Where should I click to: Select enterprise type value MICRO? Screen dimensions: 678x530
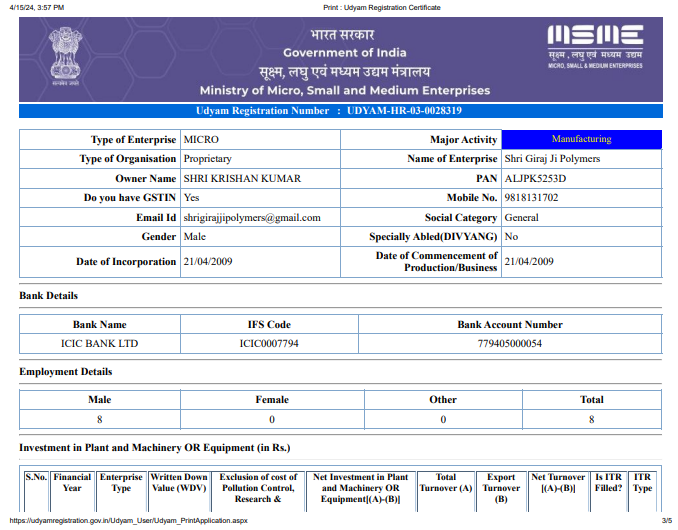(201, 140)
